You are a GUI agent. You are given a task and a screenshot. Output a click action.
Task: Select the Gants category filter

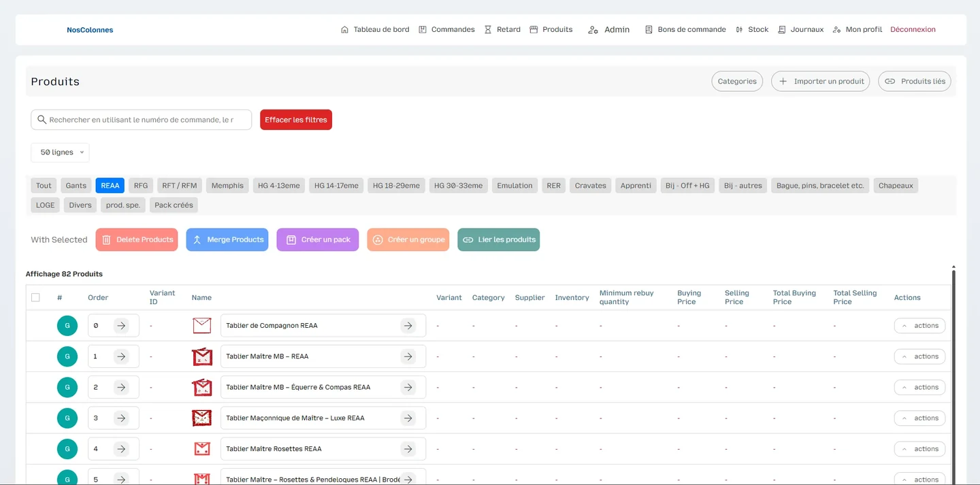coord(76,186)
